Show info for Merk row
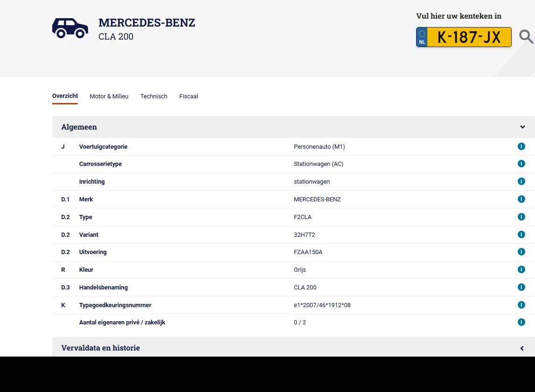Screen dimensions: 535x392 tap(521, 199)
